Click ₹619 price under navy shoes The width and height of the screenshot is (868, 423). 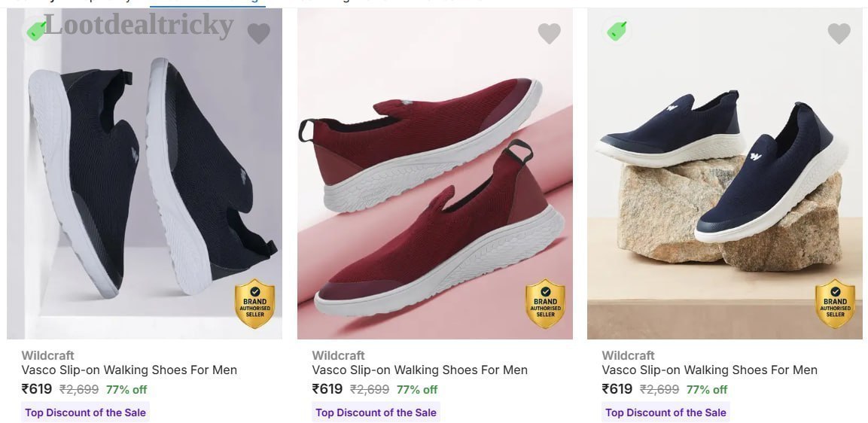[617, 389]
